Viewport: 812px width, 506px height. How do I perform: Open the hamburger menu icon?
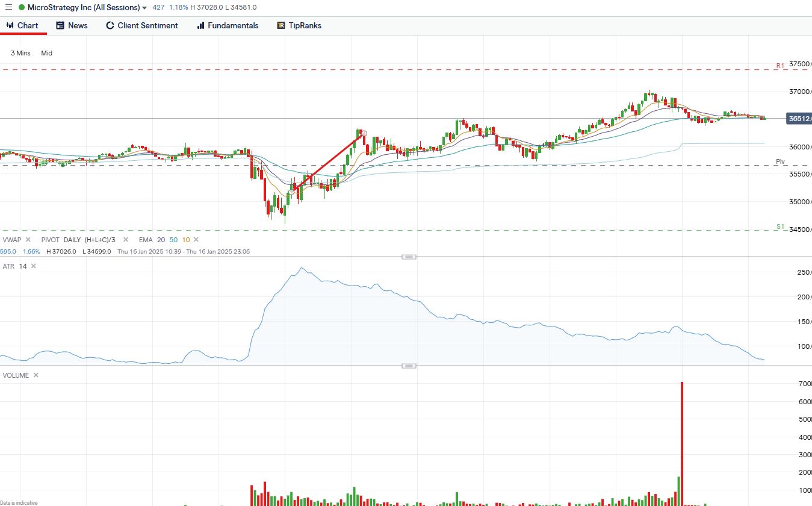[8, 7]
